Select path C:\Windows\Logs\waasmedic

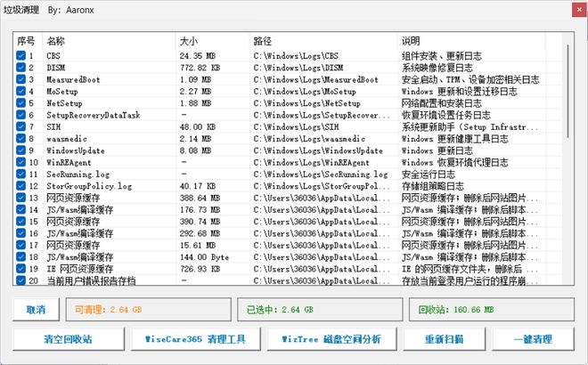309,139
